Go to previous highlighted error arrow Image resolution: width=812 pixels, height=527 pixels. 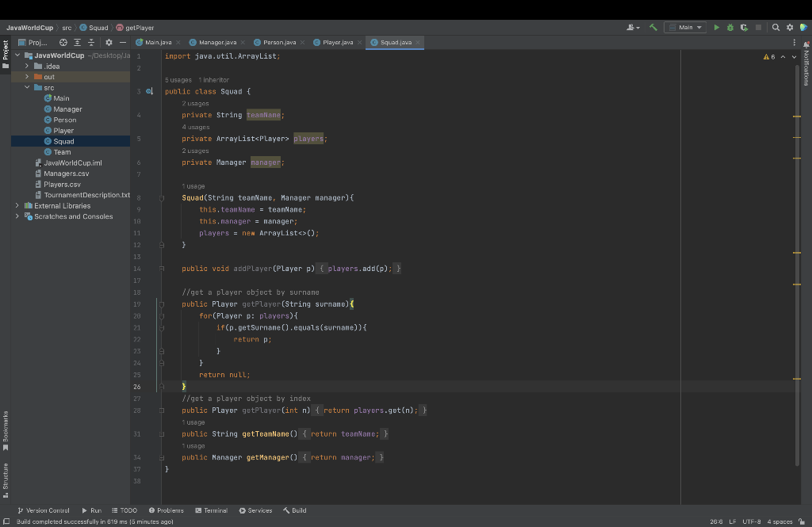coord(783,57)
